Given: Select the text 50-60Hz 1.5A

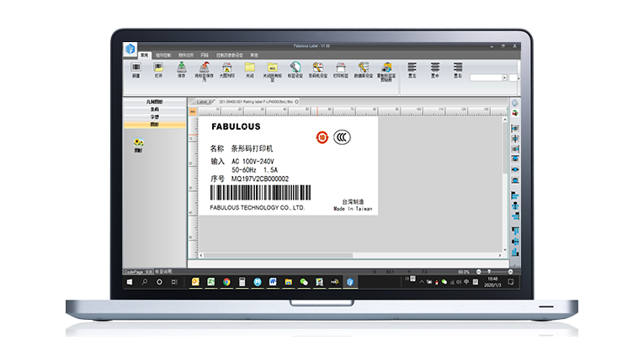Looking at the screenshot, I should tap(254, 170).
